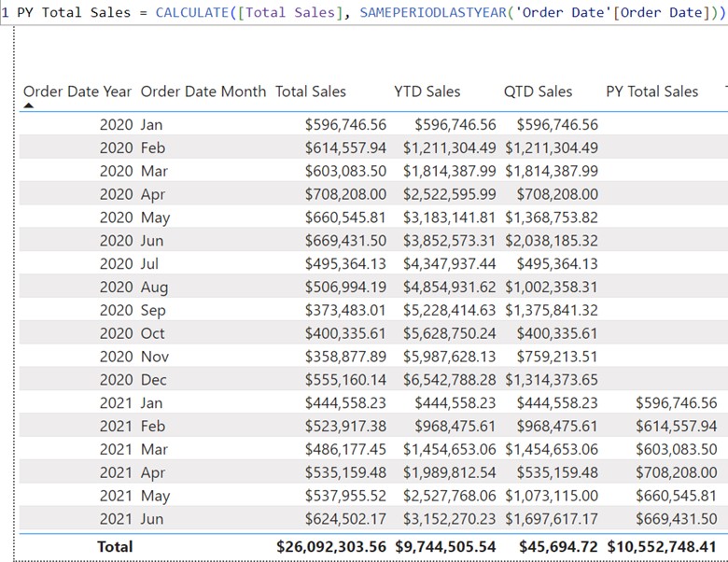Click the 2020 Dec YTD value $6,542,788.28
Viewport: 728px width, 562px height.
(x=450, y=379)
